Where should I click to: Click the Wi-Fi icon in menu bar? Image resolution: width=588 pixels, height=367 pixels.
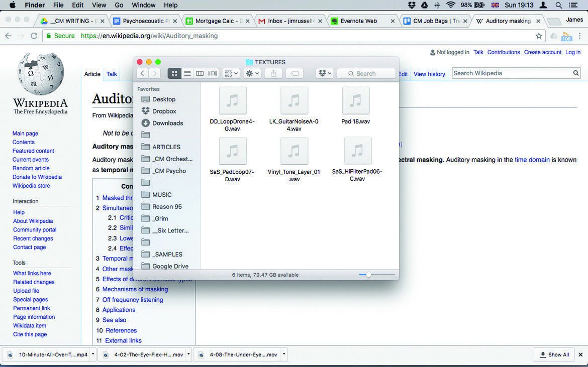451,5
